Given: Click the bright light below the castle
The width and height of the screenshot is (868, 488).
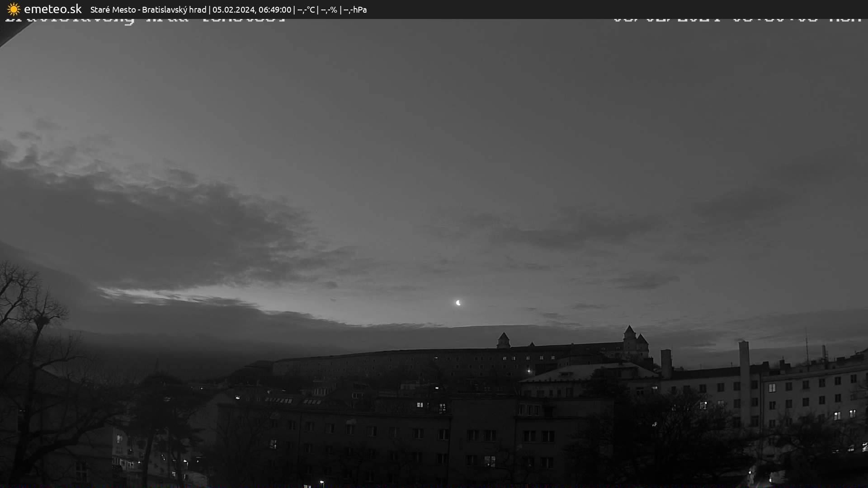Looking at the screenshot, I should (529, 371).
